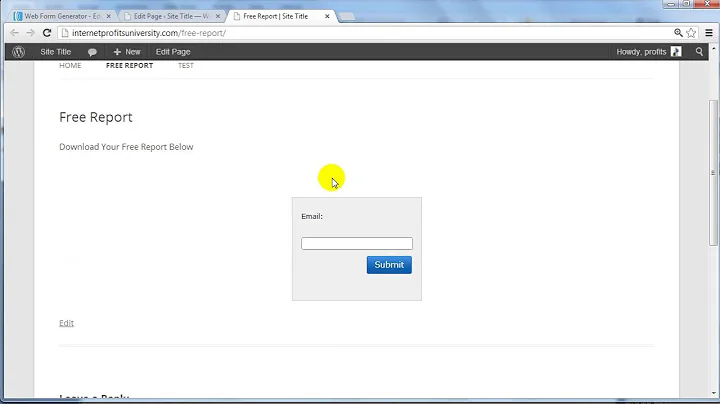
Task: Click the Free Report page heading
Action: pyautogui.click(x=96, y=117)
